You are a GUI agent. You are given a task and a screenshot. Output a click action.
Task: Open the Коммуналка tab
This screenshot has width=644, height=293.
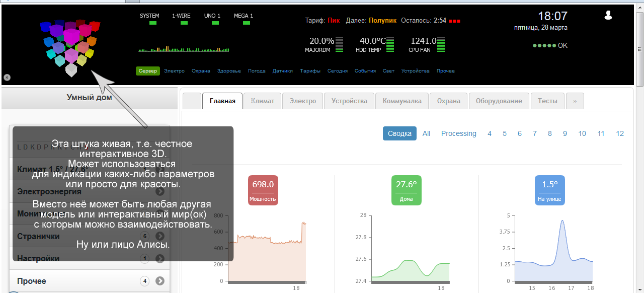point(401,101)
